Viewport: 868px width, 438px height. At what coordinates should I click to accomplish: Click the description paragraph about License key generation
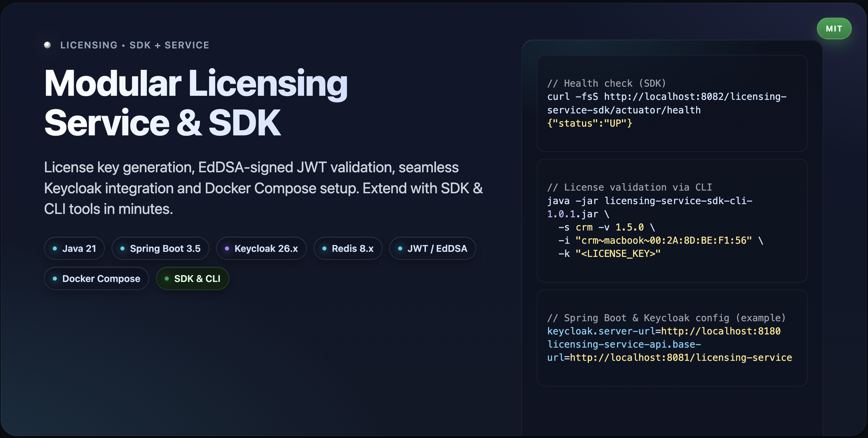tap(263, 188)
